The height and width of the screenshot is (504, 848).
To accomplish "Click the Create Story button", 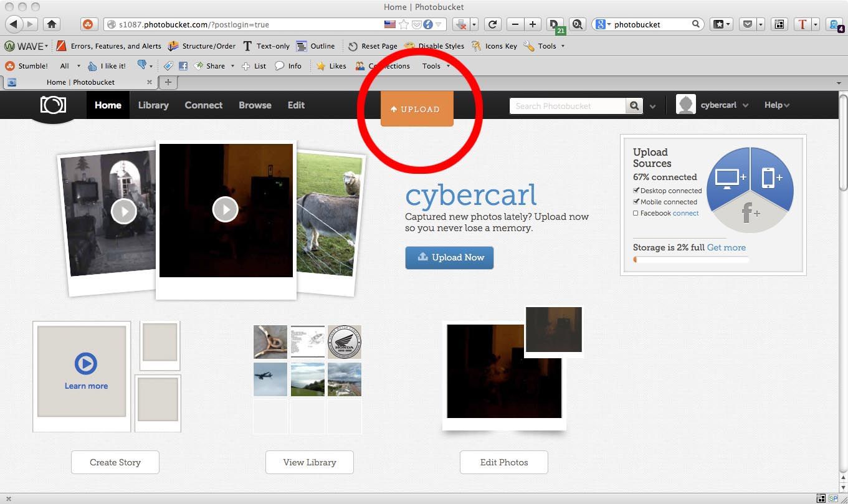I will pos(115,462).
